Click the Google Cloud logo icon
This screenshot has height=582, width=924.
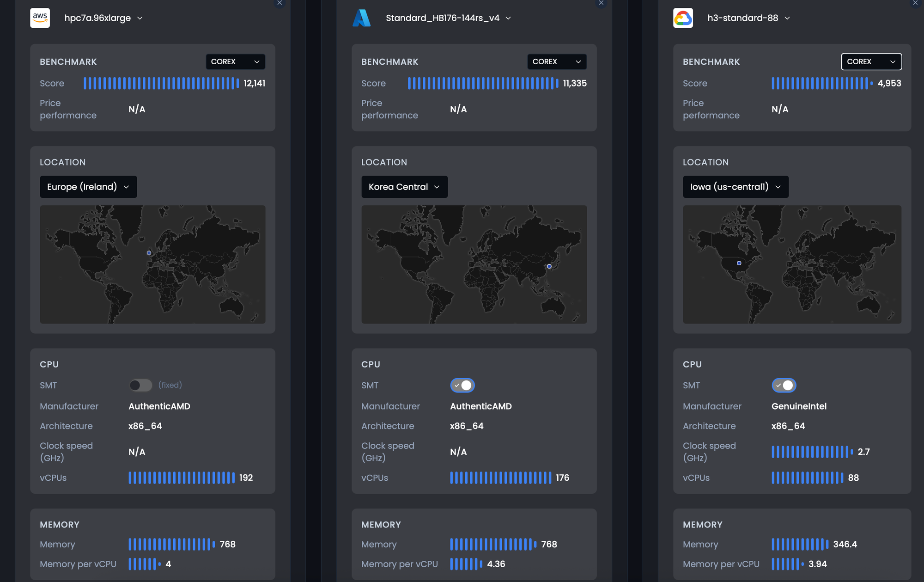click(683, 18)
